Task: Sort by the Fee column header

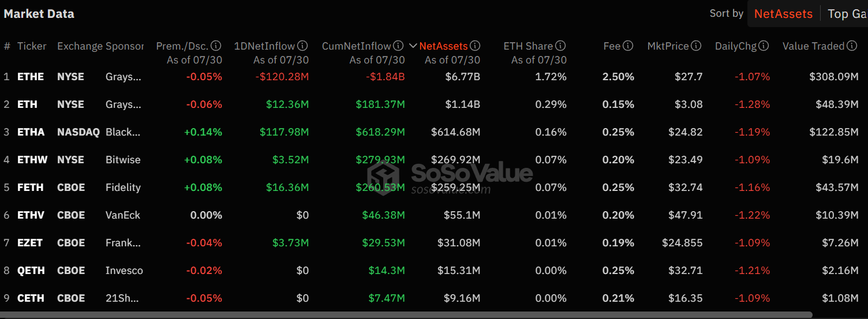Action: pos(612,46)
